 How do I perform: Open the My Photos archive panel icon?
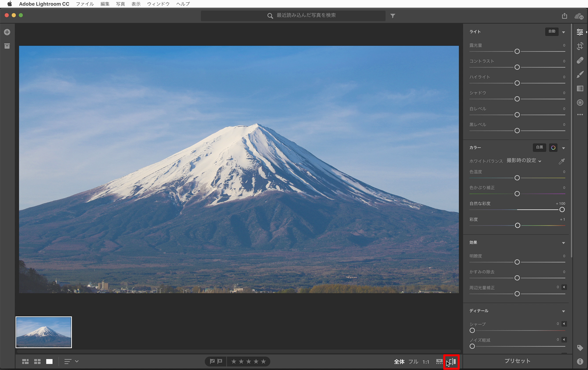tap(7, 46)
